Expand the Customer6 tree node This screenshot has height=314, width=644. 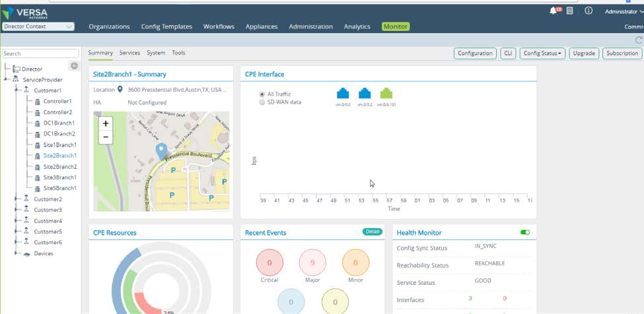click(16, 242)
